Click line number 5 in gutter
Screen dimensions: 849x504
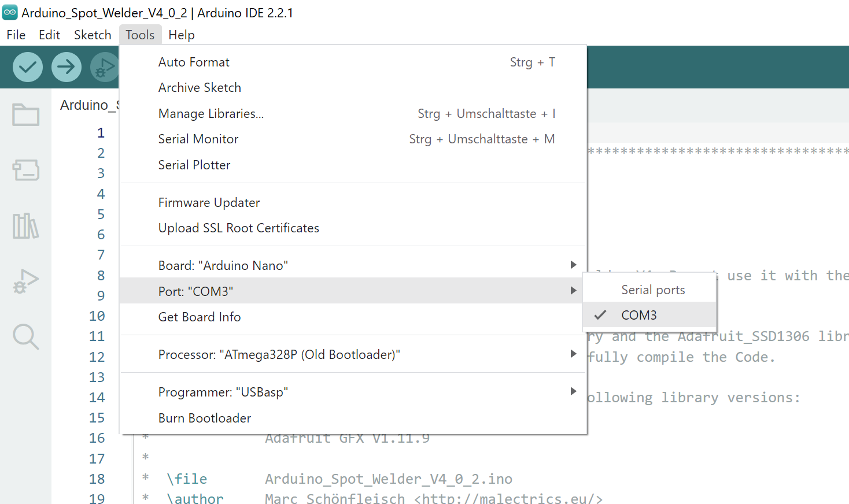[101, 214]
